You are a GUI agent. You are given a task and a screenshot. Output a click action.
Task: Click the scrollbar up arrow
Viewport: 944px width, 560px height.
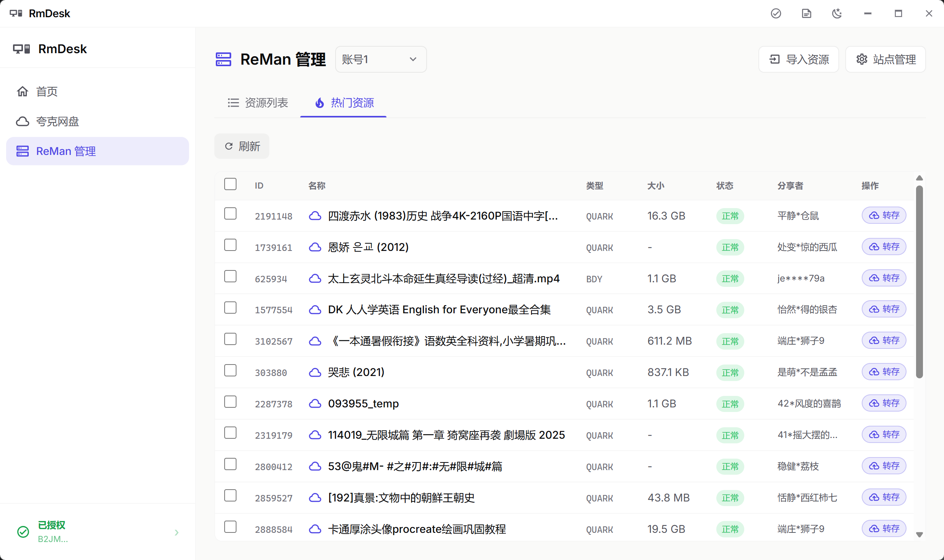[920, 178]
